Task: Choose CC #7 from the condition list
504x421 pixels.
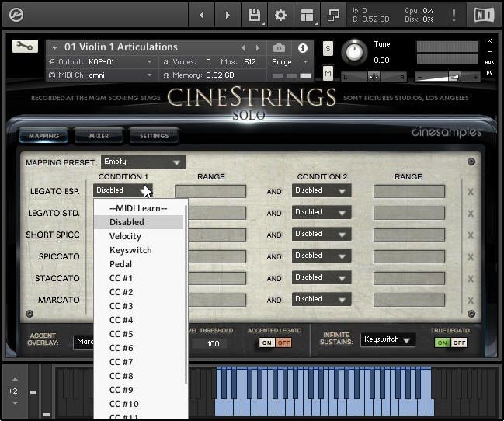Action: tap(138, 362)
